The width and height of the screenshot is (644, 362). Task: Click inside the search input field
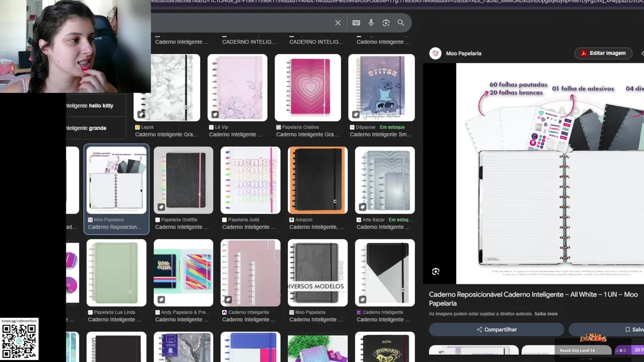(242, 23)
